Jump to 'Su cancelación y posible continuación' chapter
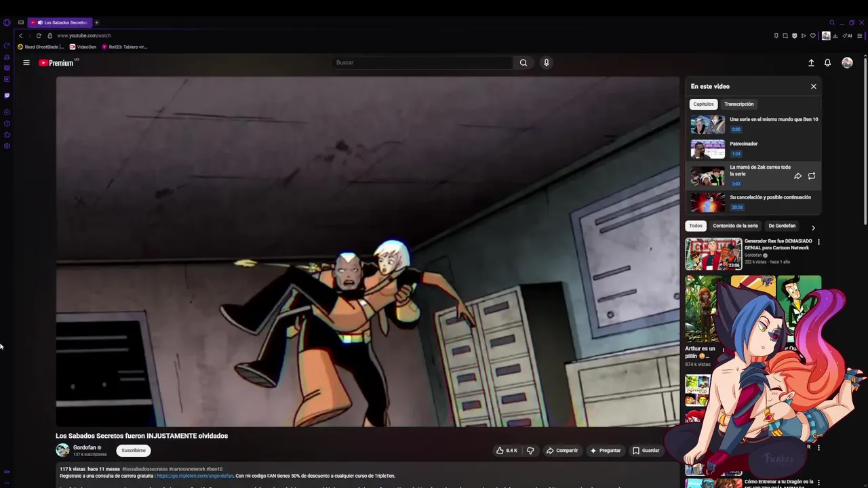This screenshot has width=868, height=488. click(754, 202)
